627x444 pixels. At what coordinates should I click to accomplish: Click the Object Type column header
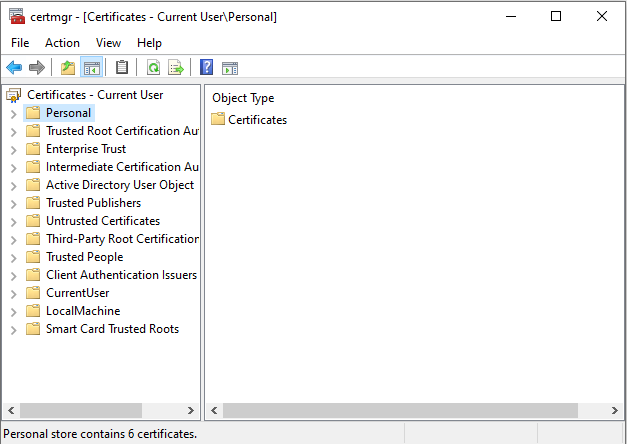point(243,98)
